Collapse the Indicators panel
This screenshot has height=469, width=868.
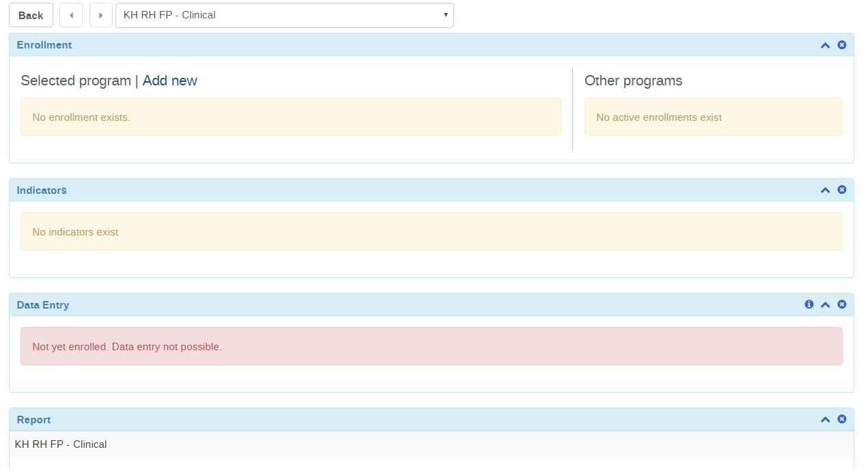tap(825, 190)
